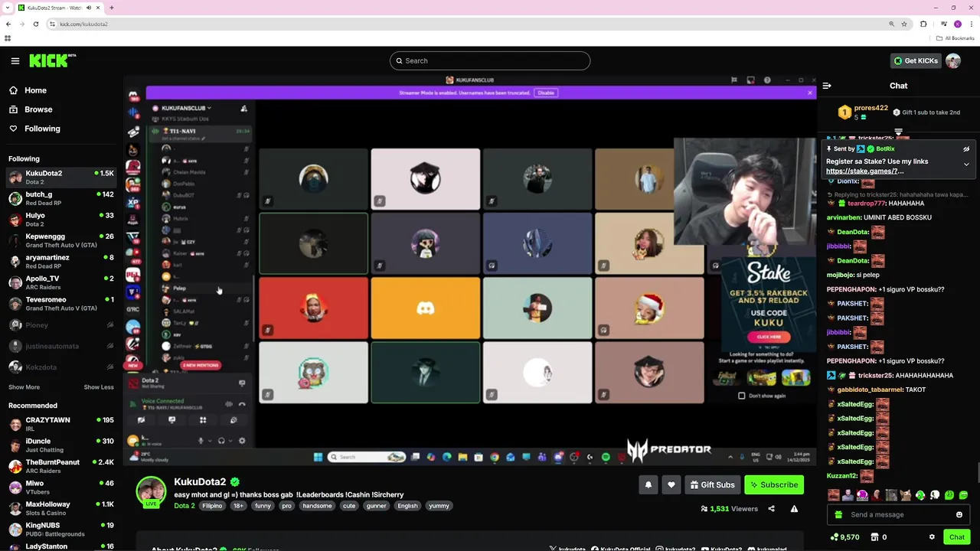The image size is (980, 551).
Task: Click the green Chat send button
Action: (x=957, y=537)
